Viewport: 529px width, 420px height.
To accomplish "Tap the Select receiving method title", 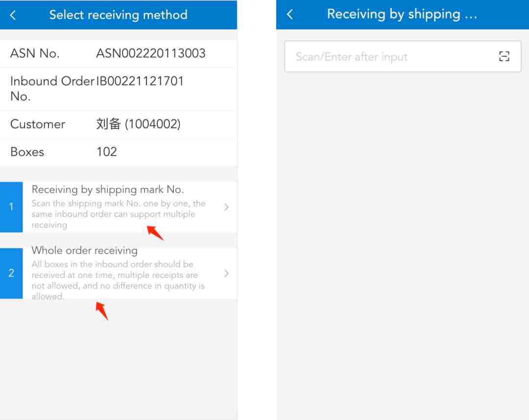I will [118, 15].
